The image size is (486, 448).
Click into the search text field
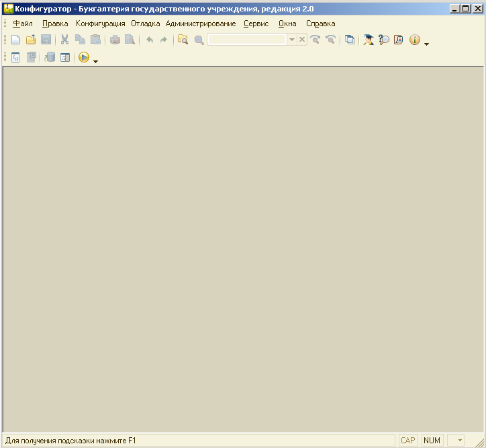[x=247, y=40]
